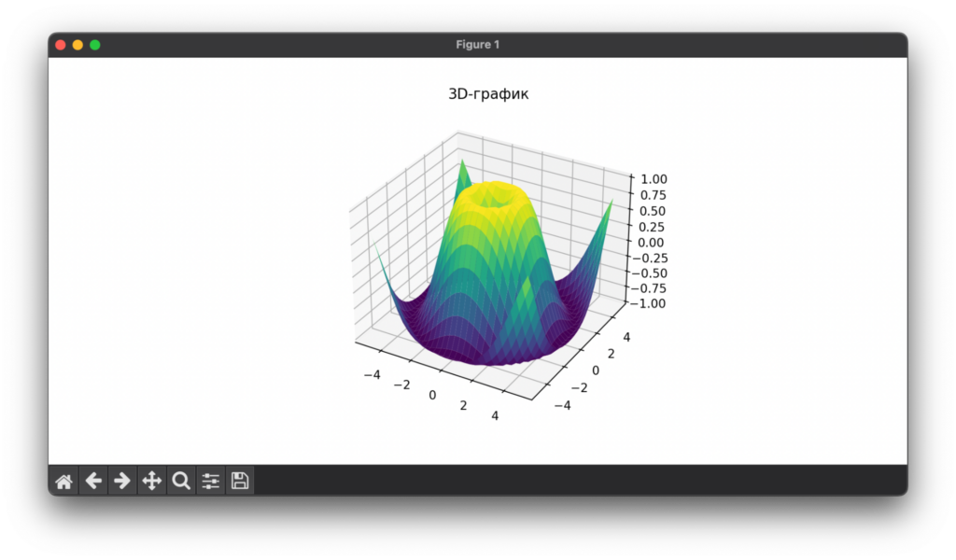The width and height of the screenshot is (956, 560).
Task: Click the 1.00 tick label on z-axis
Action: click(653, 178)
